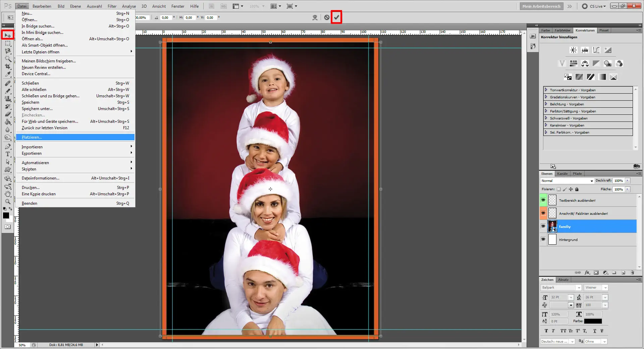Select the Crop tool
This screenshot has width=644, height=349.
[7, 66]
